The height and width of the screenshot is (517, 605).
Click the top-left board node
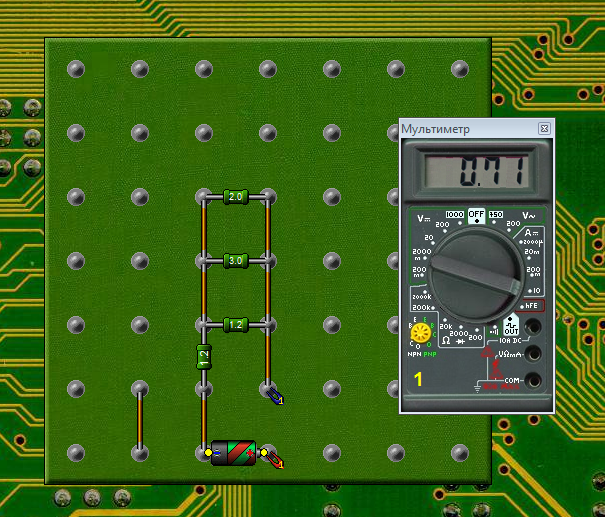click(x=75, y=69)
